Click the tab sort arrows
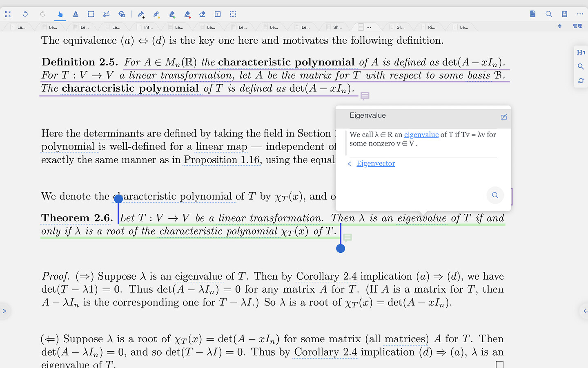This screenshot has width=588, height=368. click(x=560, y=26)
